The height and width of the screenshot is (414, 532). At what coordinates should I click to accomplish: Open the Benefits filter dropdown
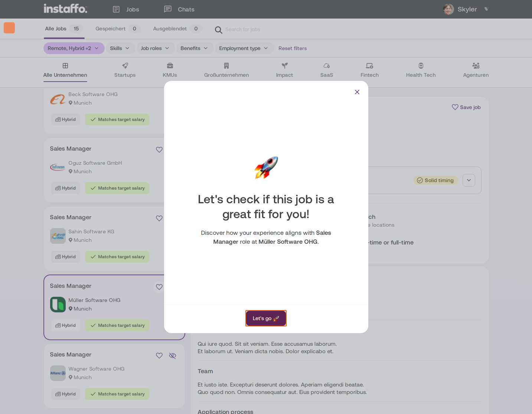click(x=194, y=48)
